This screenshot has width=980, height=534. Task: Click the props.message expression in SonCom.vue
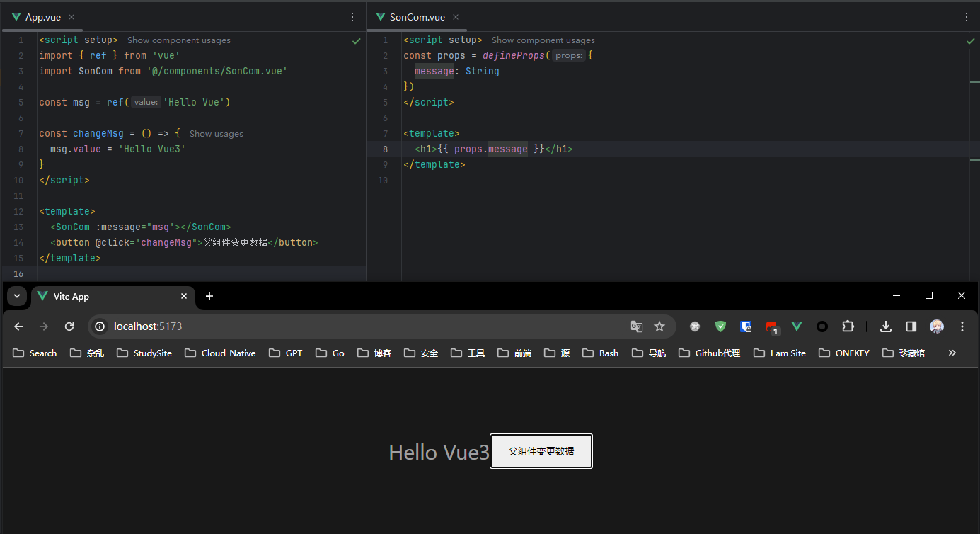pyautogui.click(x=491, y=149)
